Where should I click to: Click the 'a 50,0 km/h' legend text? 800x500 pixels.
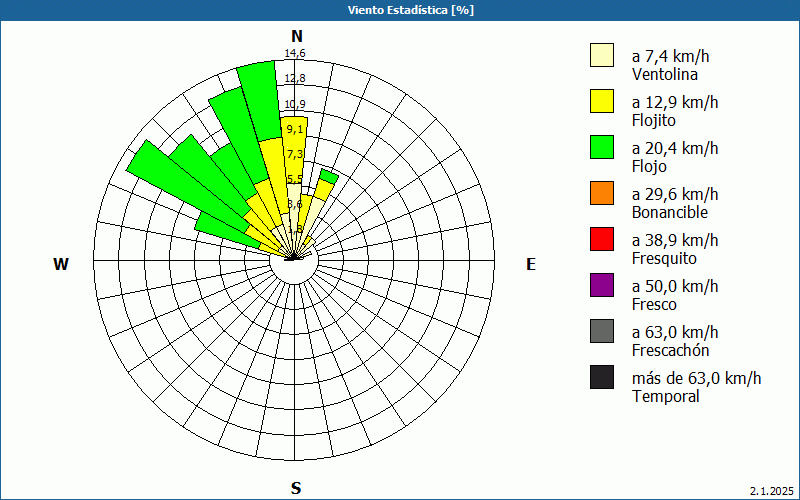[675, 286]
